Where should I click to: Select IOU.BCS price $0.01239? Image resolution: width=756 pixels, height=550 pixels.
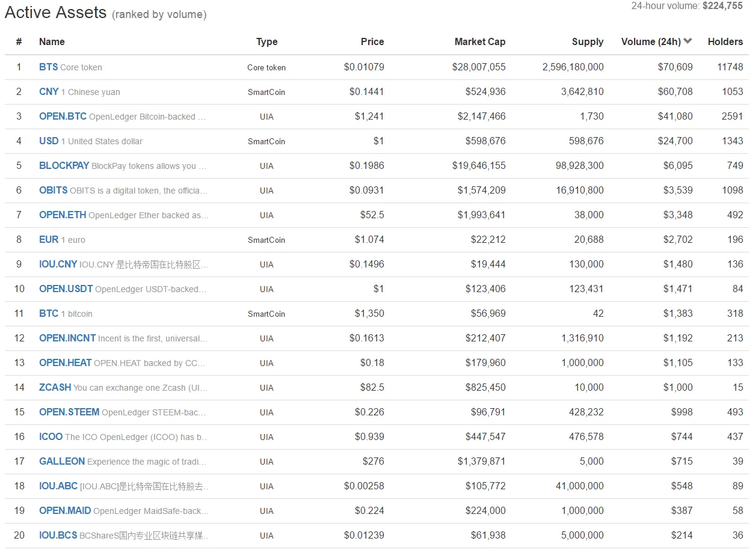point(364,536)
